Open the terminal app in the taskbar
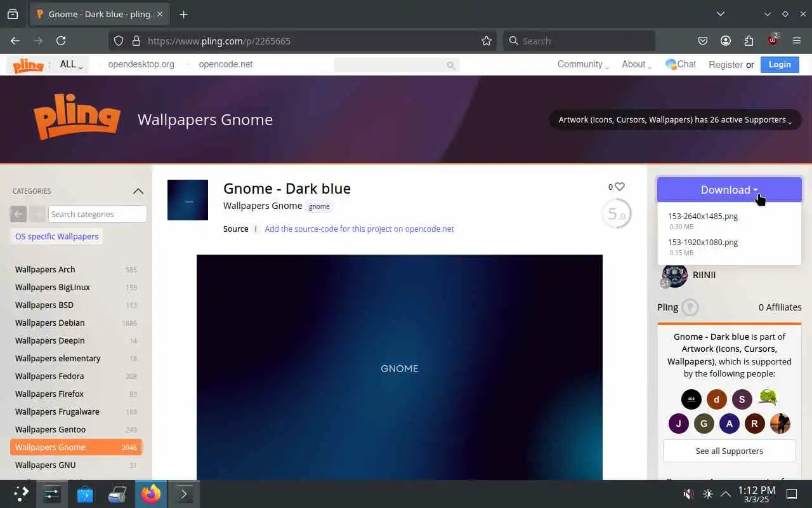 tap(184, 494)
